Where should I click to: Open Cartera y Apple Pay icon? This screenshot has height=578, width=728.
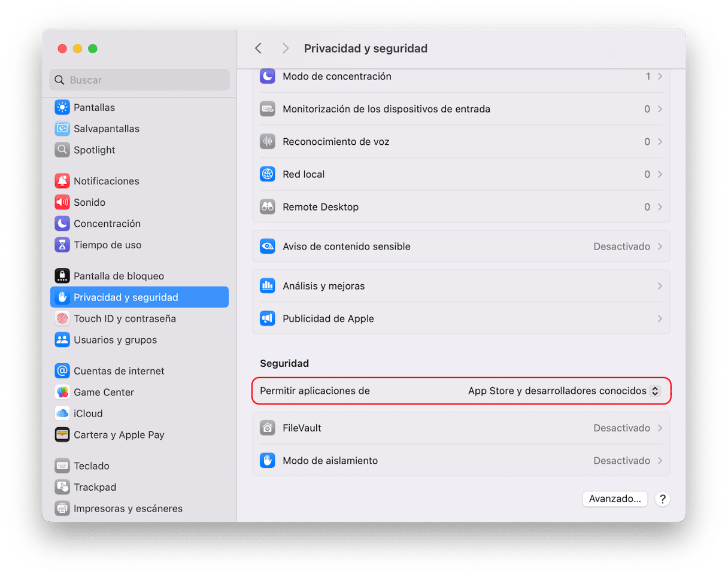pos(62,435)
